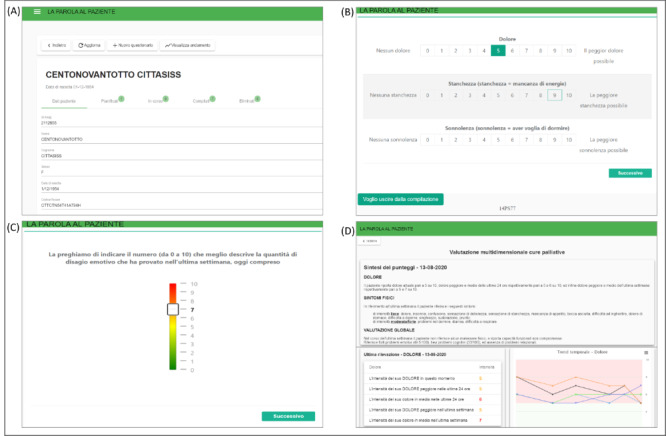Click the Nome field CENTONOVANTOTTO
This screenshot has height=436, width=666.
coord(181,137)
